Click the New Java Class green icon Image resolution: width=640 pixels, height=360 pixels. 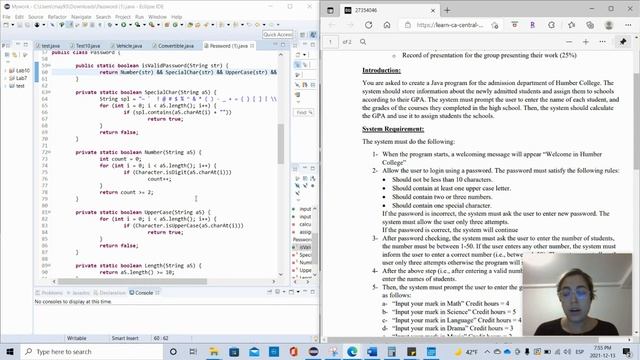(175, 25)
